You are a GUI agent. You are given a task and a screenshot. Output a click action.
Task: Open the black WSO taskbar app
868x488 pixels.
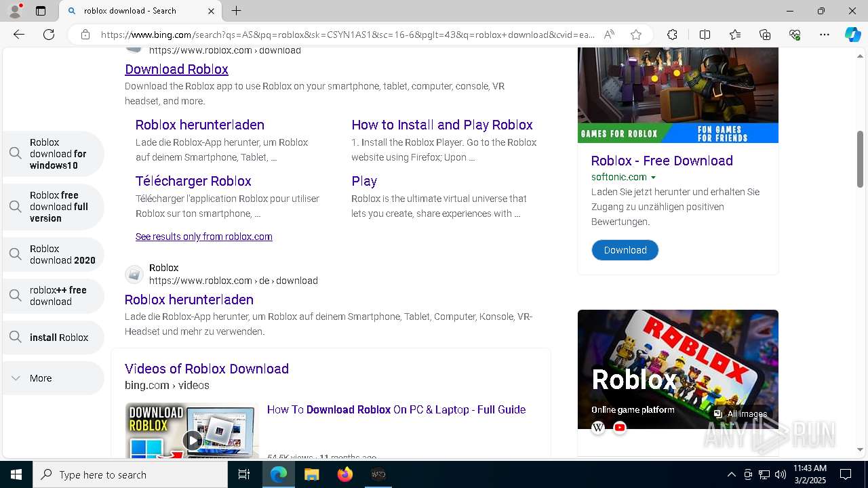(x=378, y=474)
